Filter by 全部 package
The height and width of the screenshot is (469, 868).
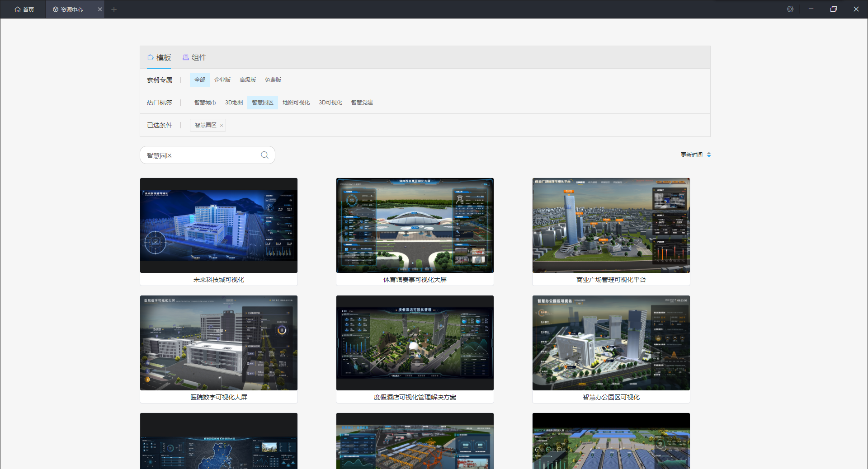tap(200, 80)
